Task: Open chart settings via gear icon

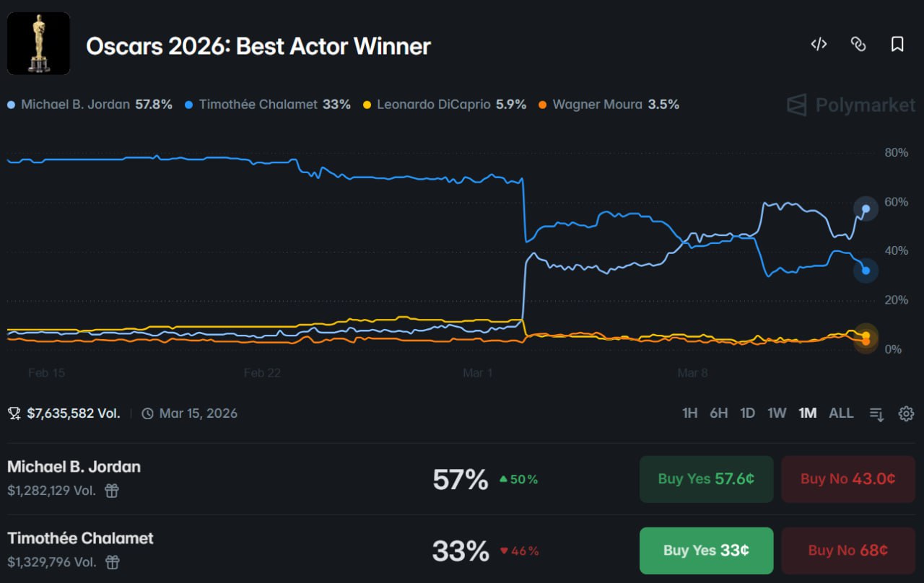Action: coord(905,413)
